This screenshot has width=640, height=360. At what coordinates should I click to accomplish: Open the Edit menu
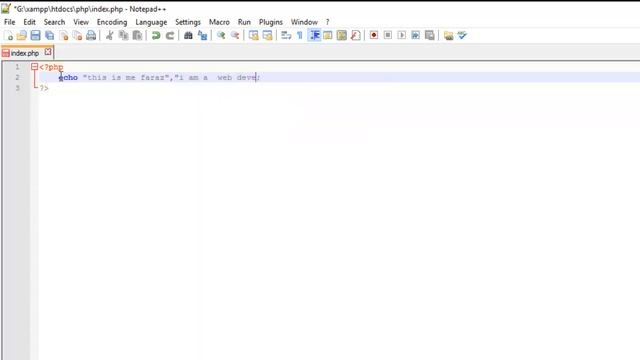29,22
